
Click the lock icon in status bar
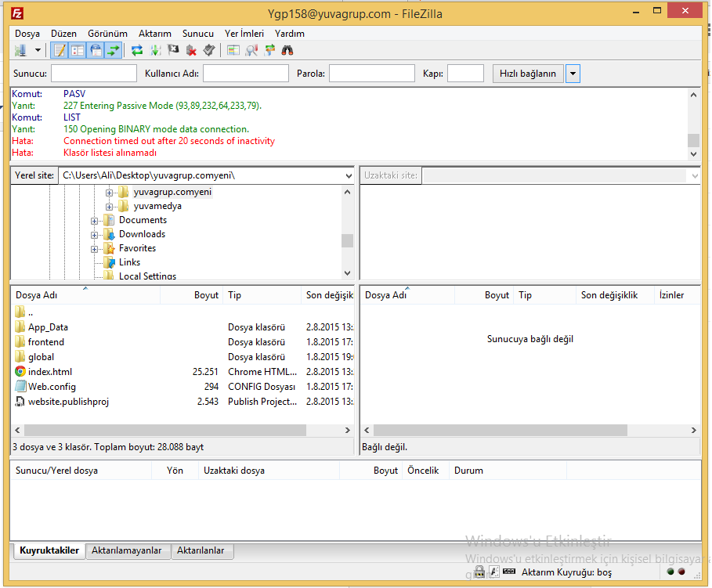coord(479,572)
